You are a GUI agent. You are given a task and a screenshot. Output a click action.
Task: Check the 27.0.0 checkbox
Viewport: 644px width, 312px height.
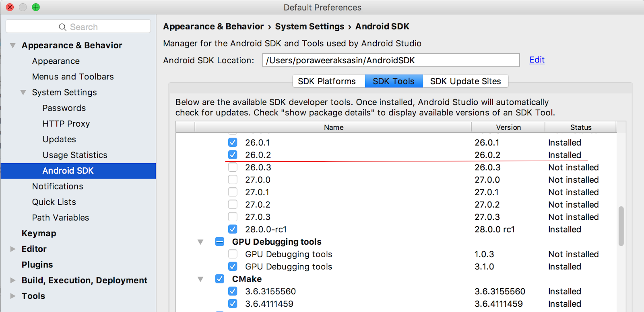(x=233, y=180)
